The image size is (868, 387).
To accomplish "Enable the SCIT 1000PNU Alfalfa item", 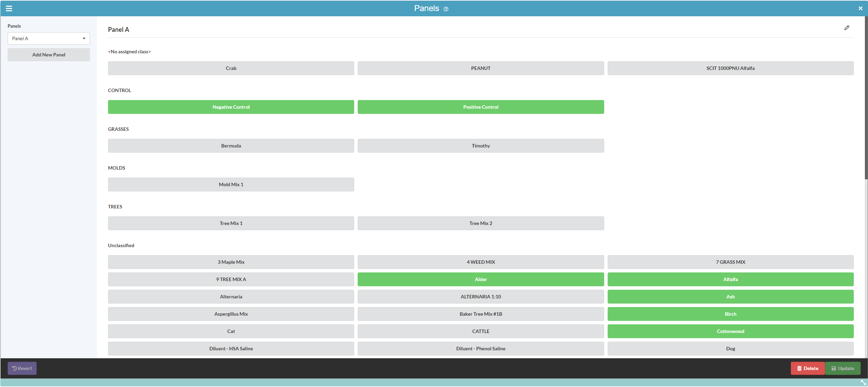I will 730,68.
